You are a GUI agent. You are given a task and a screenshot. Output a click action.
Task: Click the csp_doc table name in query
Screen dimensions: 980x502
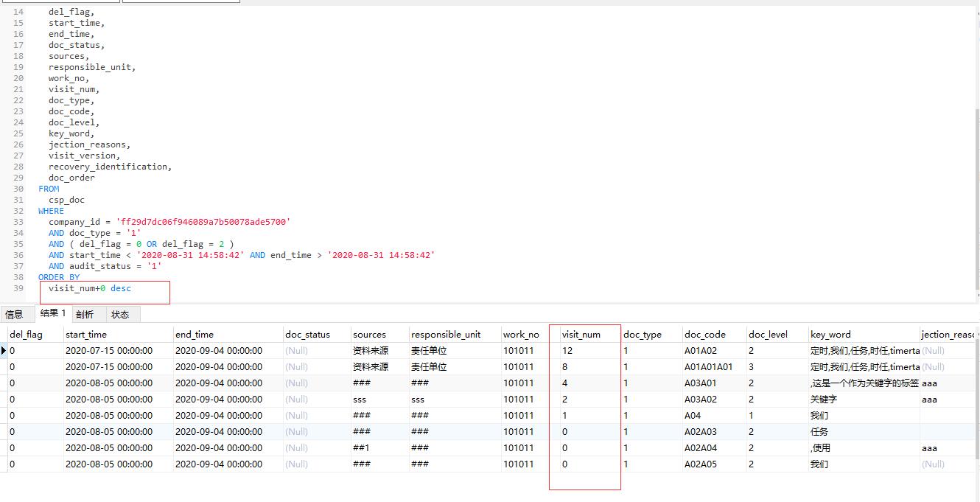pyautogui.click(x=66, y=200)
